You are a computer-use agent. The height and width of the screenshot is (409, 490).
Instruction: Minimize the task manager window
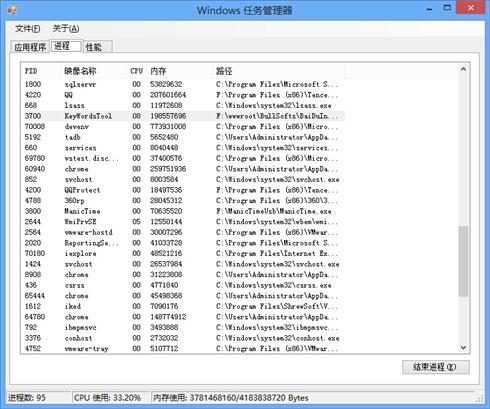[x=429, y=9]
